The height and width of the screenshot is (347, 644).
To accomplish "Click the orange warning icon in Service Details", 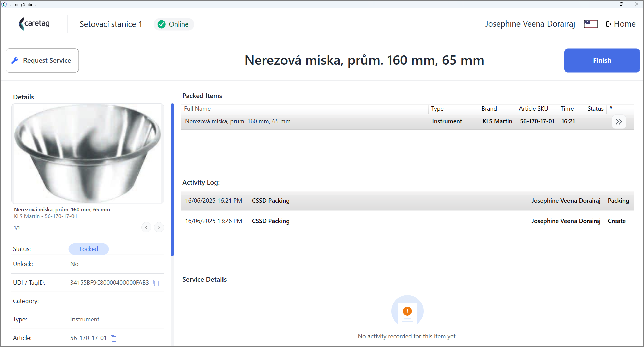I will pos(407,311).
